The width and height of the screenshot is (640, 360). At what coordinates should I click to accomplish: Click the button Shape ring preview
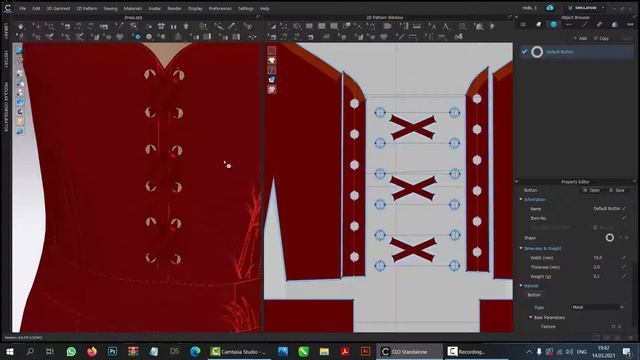pos(609,238)
